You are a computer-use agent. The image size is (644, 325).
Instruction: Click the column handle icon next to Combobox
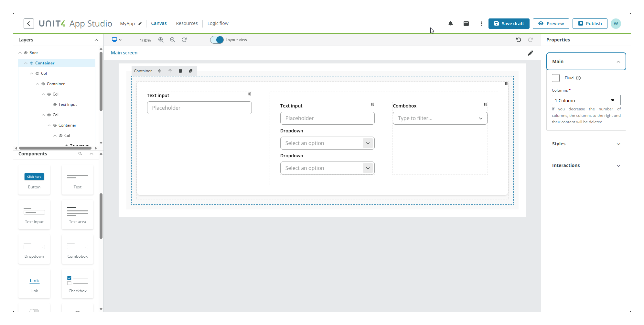tap(486, 105)
